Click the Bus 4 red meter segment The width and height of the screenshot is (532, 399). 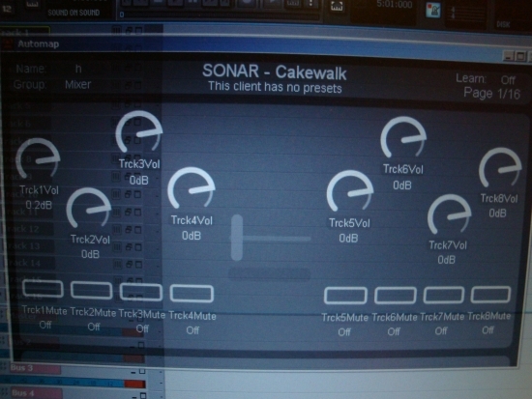pyautogui.click(x=134, y=385)
